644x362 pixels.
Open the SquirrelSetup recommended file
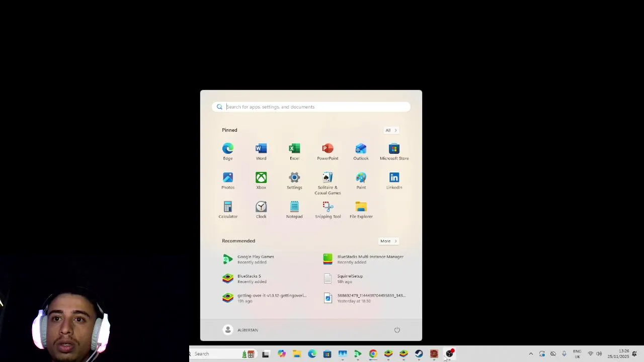(x=344, y=279)
